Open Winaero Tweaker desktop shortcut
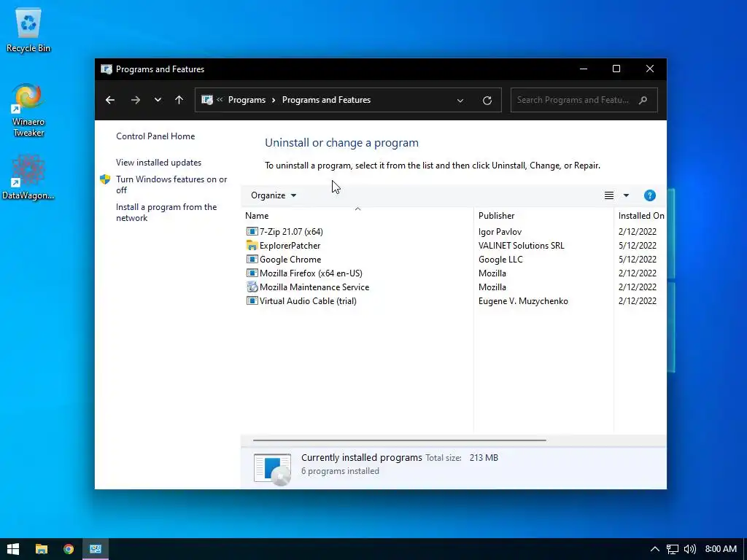The image size is (747, 560). [x=28, y=111]
